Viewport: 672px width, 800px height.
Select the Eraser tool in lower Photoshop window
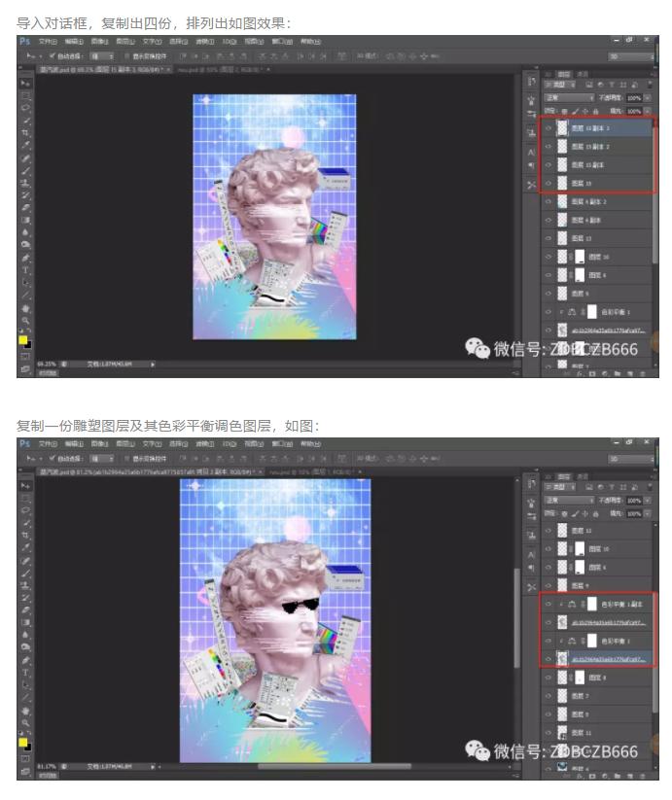[25, 610]
